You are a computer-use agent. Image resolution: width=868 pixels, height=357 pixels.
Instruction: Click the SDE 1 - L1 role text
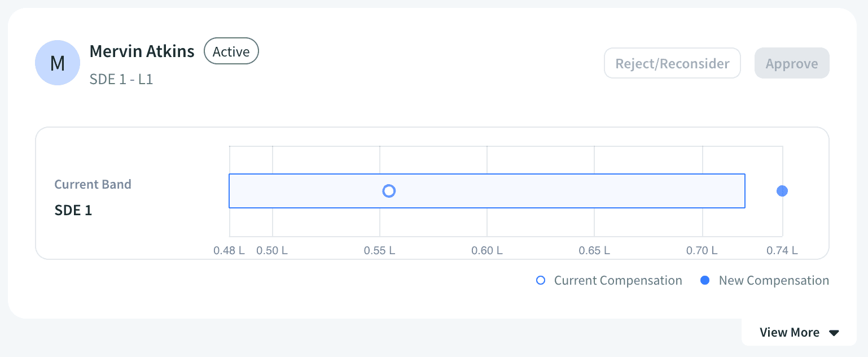[121, 79]
